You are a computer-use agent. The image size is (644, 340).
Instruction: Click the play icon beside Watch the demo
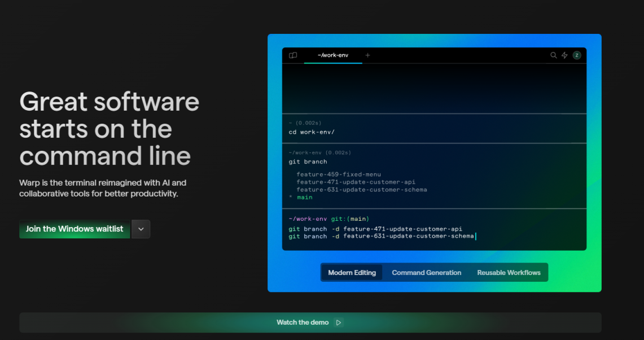click(x=339, y=322)
